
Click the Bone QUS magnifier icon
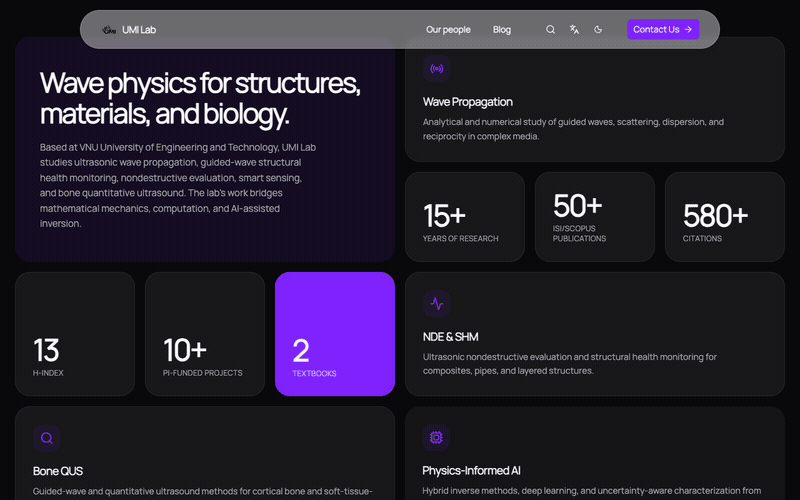pos(47,438)
